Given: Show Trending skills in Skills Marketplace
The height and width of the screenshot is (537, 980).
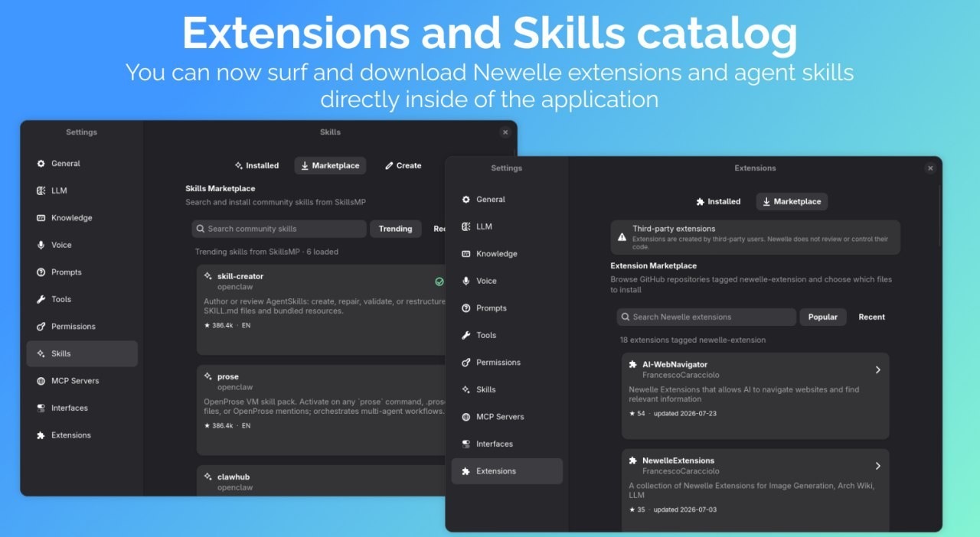Looking at the screenshot, I should click(395, 229).
